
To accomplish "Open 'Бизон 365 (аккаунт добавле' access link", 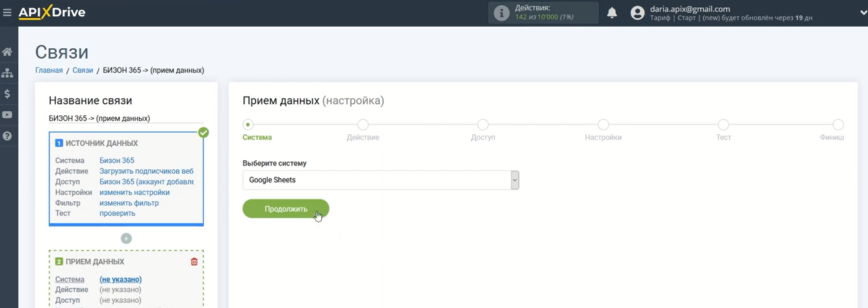I will (x=146, y=182).
